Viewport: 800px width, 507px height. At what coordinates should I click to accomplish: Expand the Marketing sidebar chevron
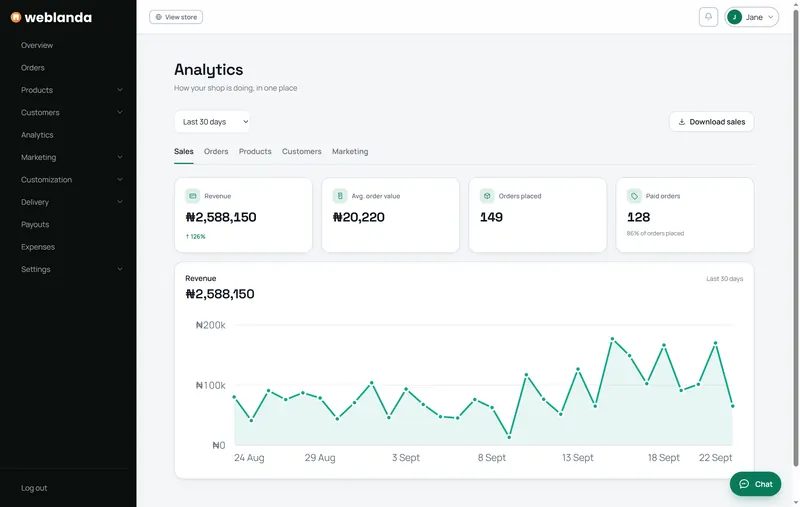pos(120,157)
